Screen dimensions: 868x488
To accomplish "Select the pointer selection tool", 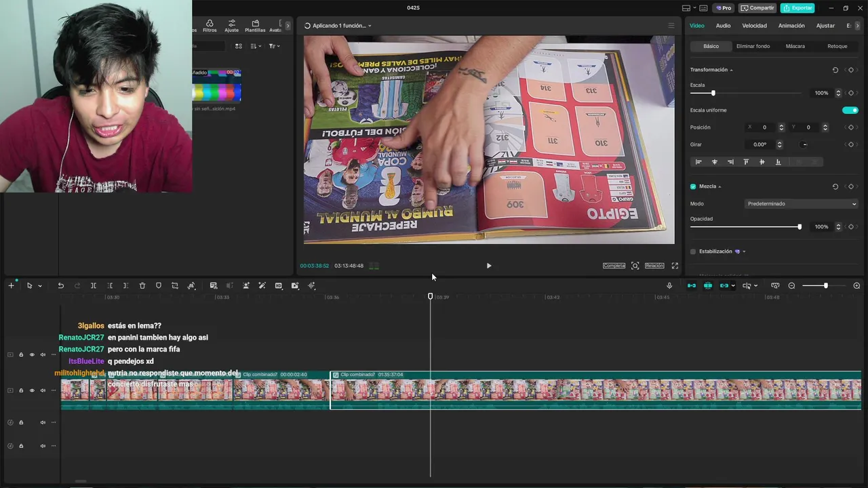I will [29, 285].
